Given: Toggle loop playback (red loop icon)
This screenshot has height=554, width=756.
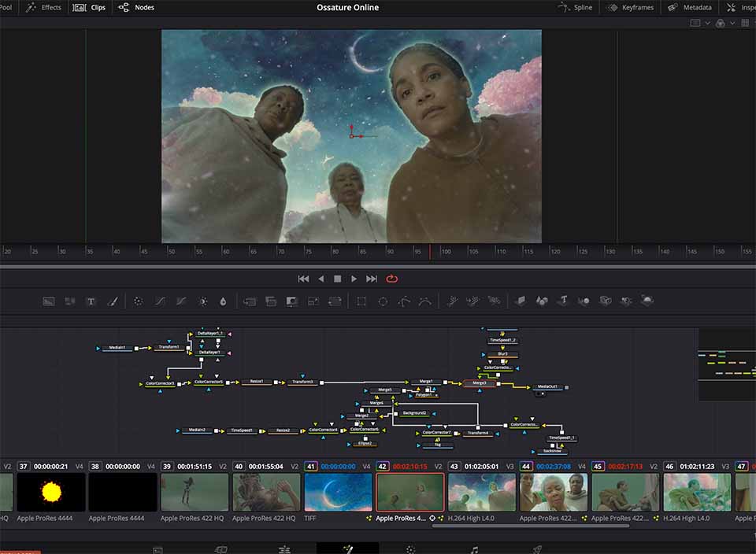Looking at the screenshot, I should (392, 279).
